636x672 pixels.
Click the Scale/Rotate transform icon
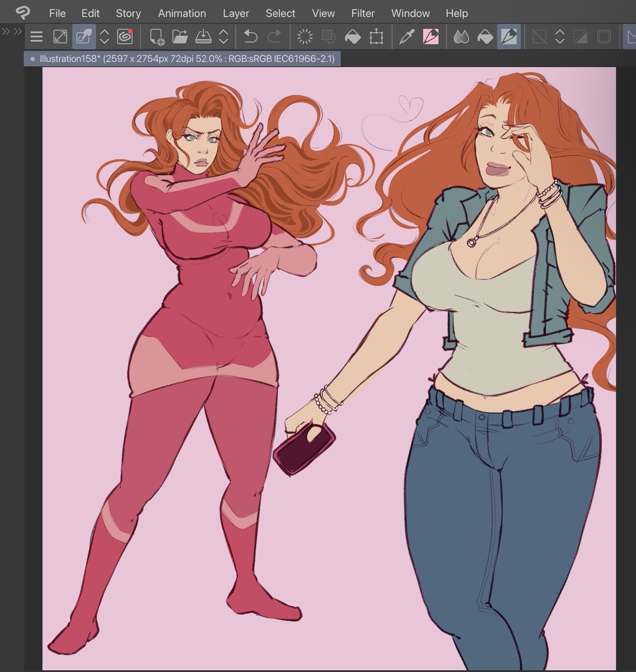tap(376, 37)
